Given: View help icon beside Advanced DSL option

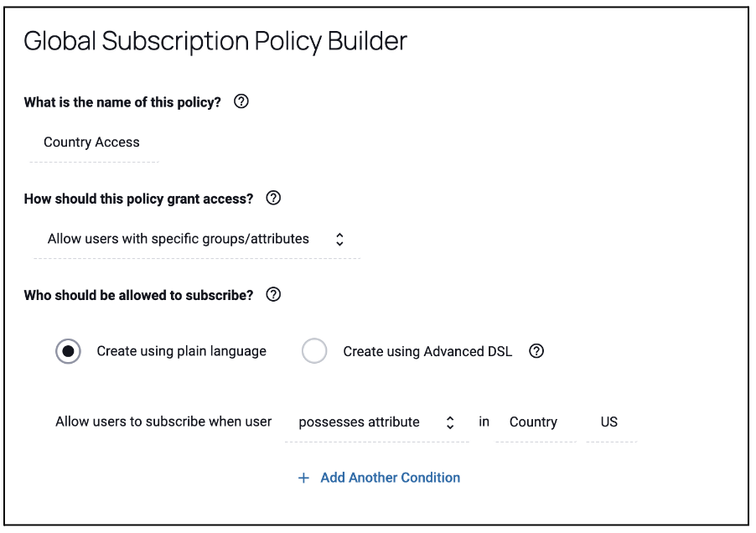Looking at the screenshot, I should (x=536, y=351).
